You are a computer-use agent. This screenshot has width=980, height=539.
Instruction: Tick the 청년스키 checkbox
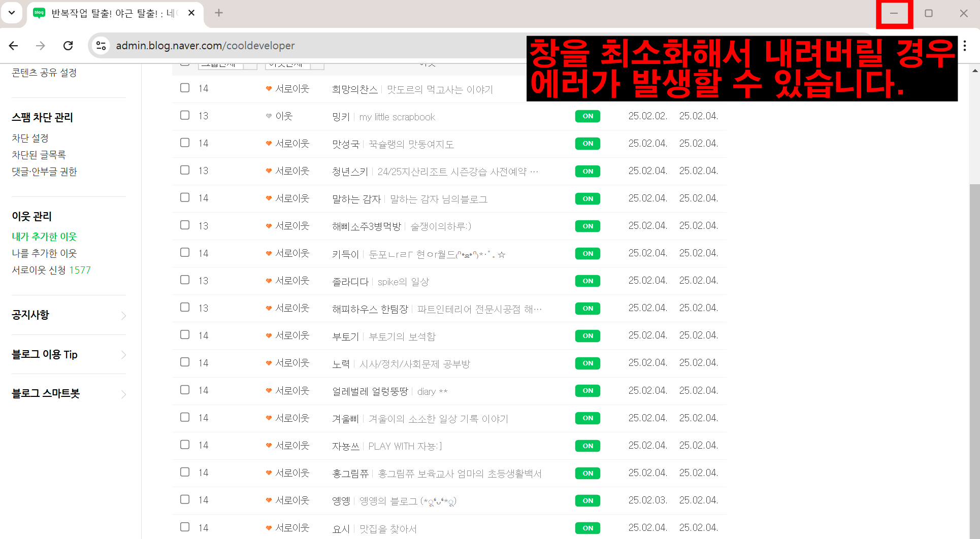click(185, 170)
